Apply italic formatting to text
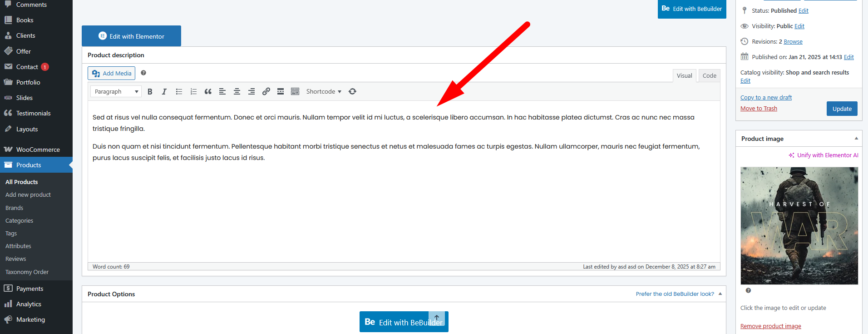 [x=164, y=91]
